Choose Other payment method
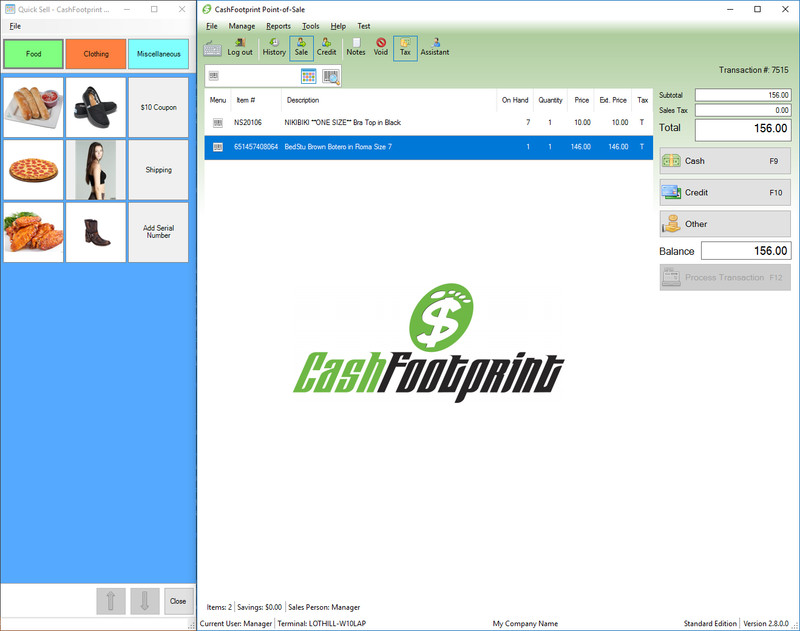800x631 pixels. (x=725, y=224)
